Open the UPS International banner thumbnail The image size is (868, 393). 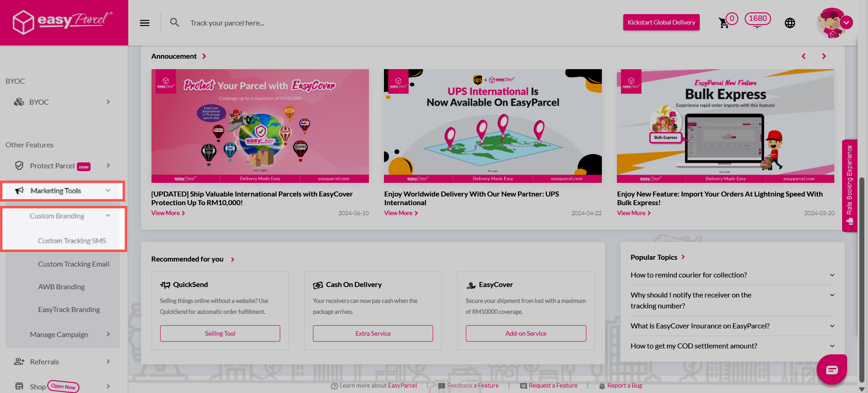493,126
